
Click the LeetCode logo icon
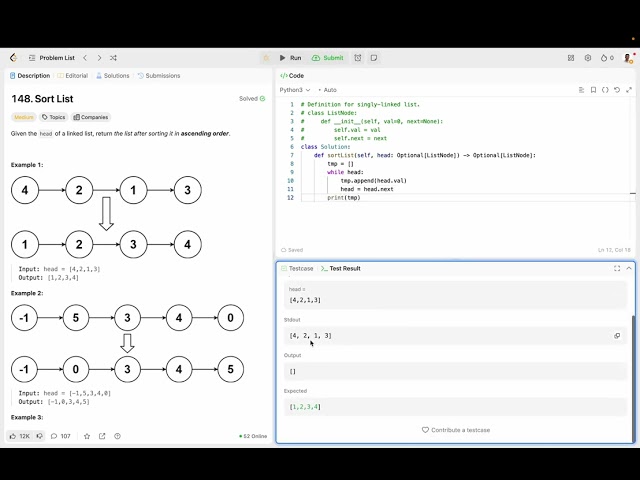(x=13, y=58)
